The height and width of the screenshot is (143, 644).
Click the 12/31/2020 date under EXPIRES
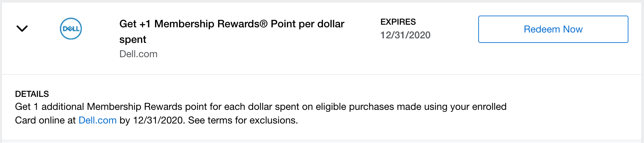(405, 35)
